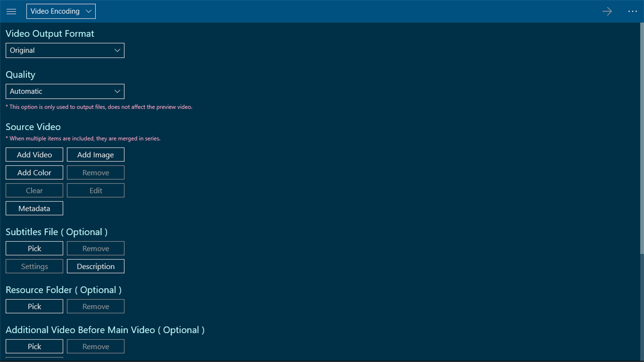Open the more options ellipsis menu
This screenshot has width=644, height=362.
coord(632,12)
